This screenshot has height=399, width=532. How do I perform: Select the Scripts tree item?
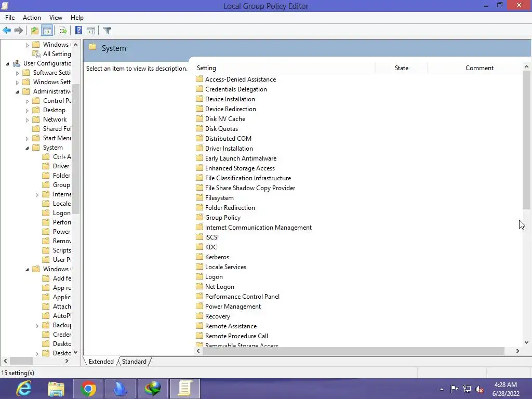click(x=57, y=250)
